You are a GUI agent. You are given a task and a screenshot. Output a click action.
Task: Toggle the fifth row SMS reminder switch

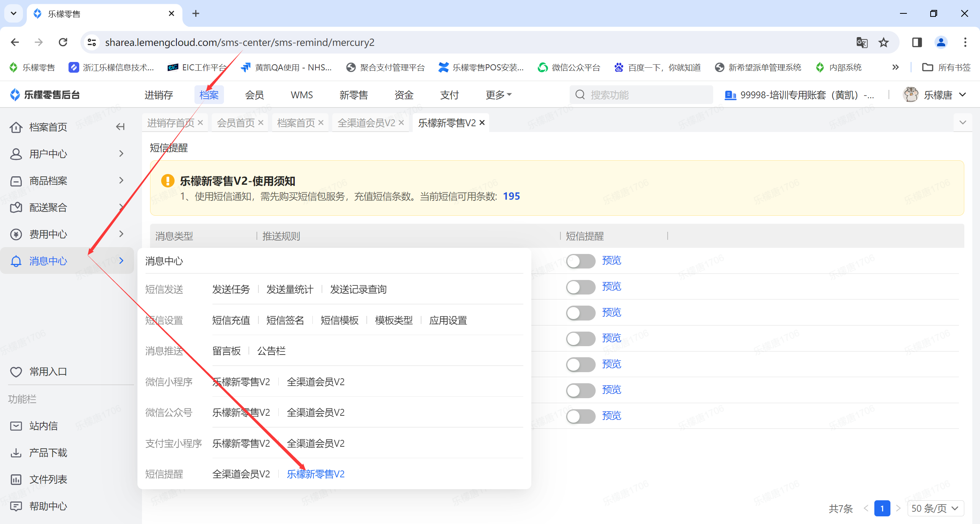click(x=581, y=365)
